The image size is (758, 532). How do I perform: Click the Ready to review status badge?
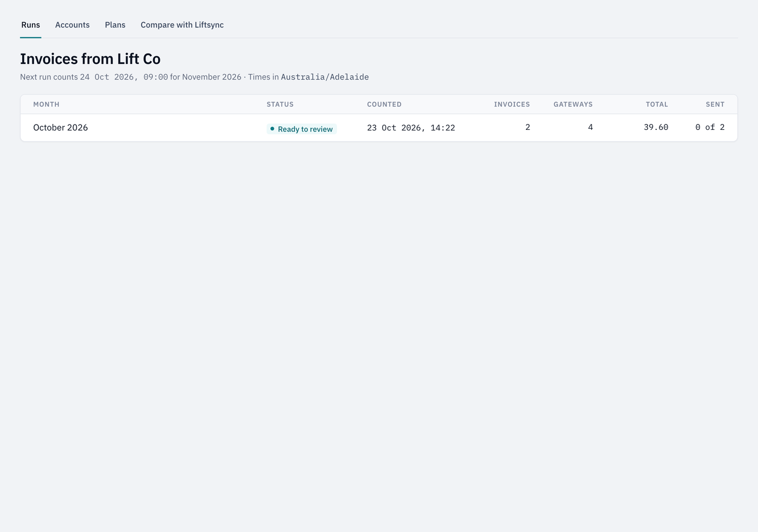(302, 129)
